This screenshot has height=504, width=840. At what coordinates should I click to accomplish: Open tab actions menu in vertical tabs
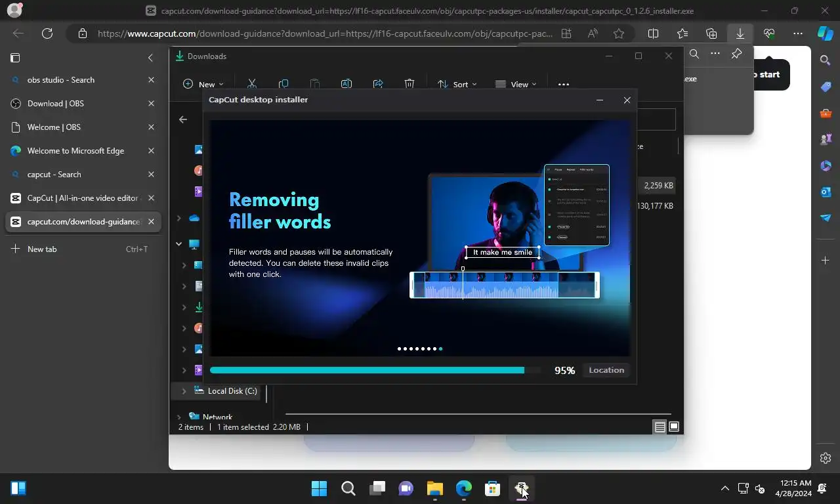16,58
